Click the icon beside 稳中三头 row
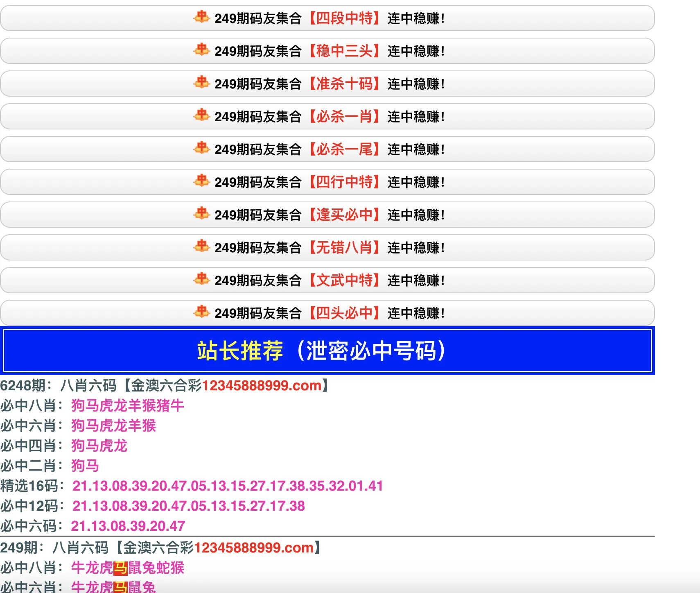The image size is (700, 593). [x=201, y=50]
